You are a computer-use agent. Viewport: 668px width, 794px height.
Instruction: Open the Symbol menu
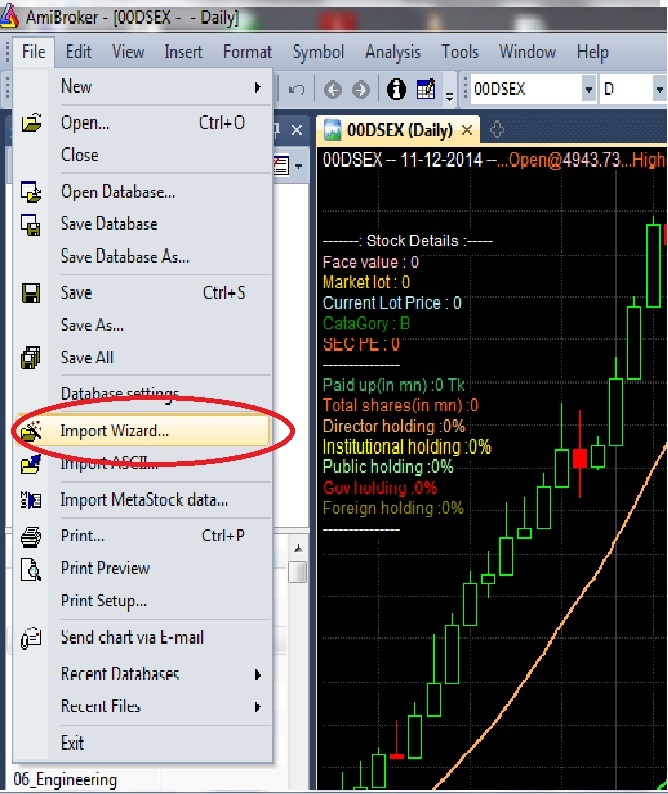[318, 52]
